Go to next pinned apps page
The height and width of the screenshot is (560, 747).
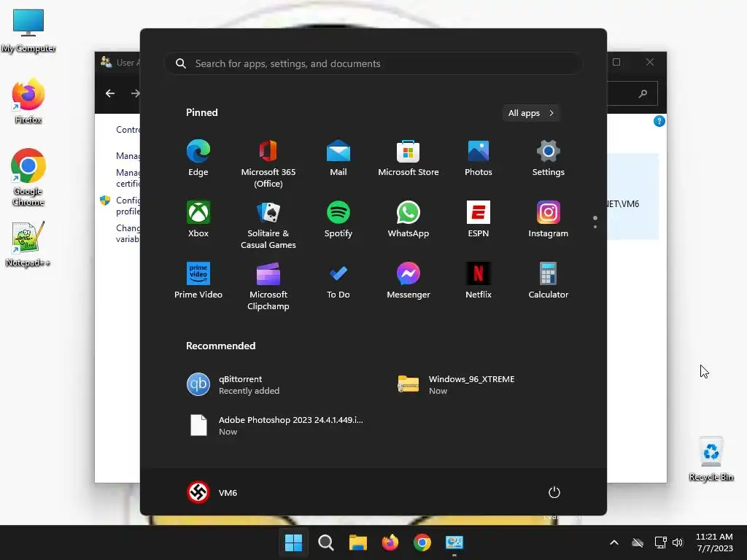(595, 227)
